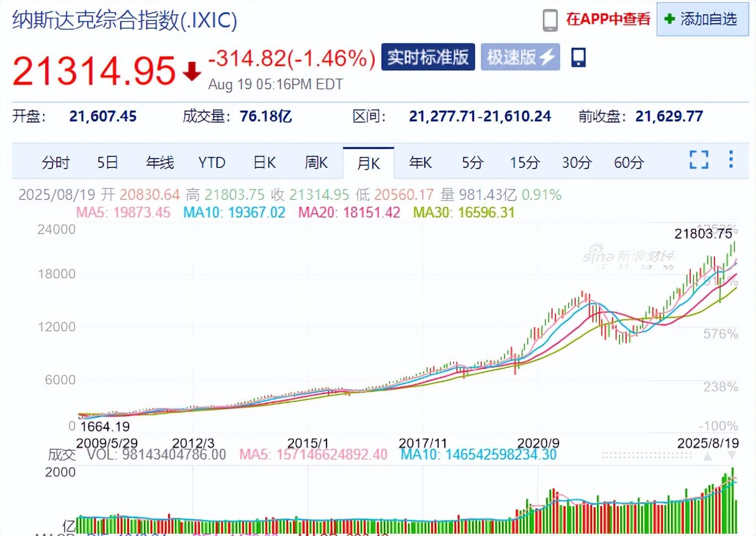The width and height of the screenshot is (756, 536).
Task: Click the down triangle below the chart
Action: tap(732, 455)
